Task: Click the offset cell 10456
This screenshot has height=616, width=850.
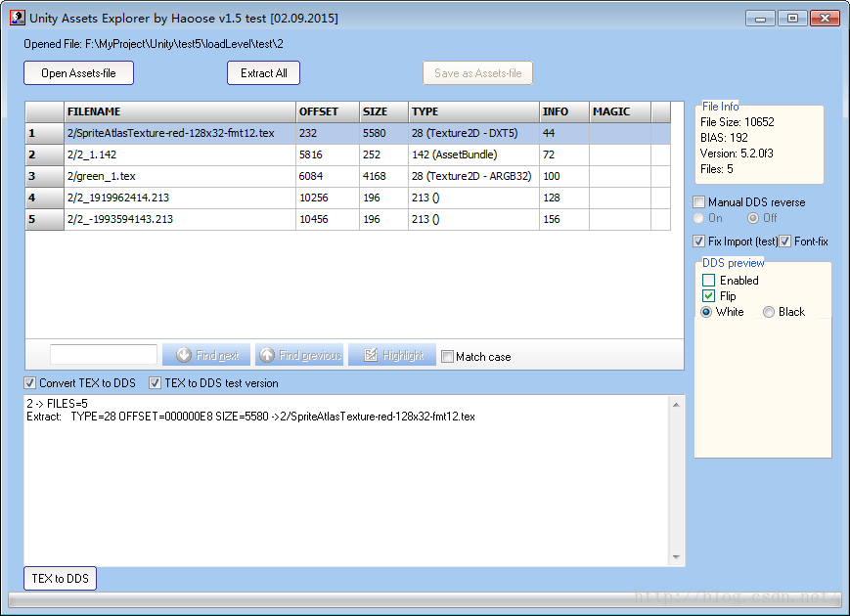Action: pyautogui.click(x=328, y=219)
